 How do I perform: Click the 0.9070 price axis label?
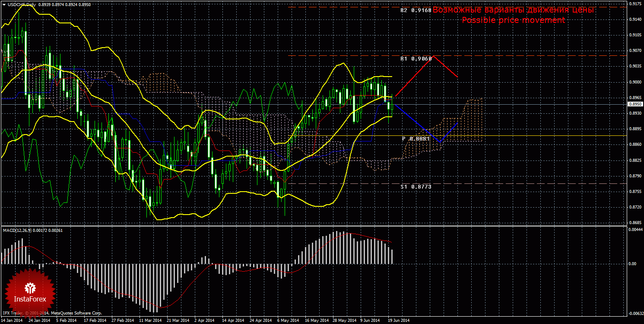tap(634, 51)
